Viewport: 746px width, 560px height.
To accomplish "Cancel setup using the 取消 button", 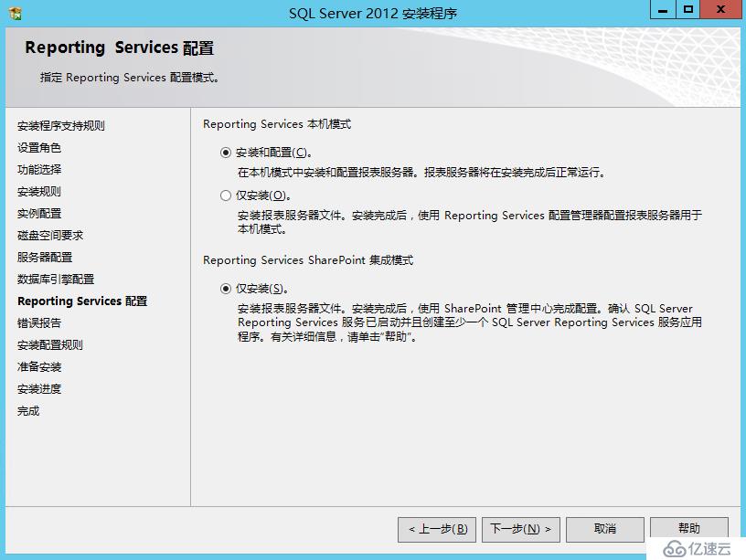I will (605, 529).
